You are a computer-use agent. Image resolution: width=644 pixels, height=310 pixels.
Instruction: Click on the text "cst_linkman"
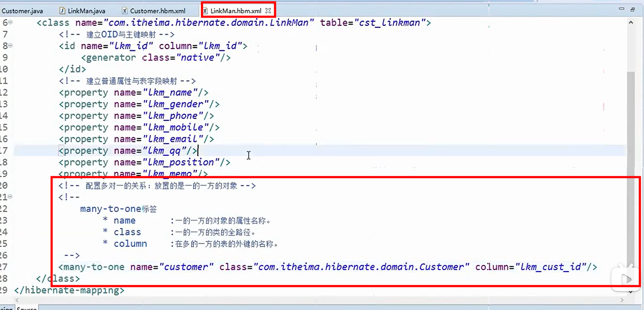[389, 23]
